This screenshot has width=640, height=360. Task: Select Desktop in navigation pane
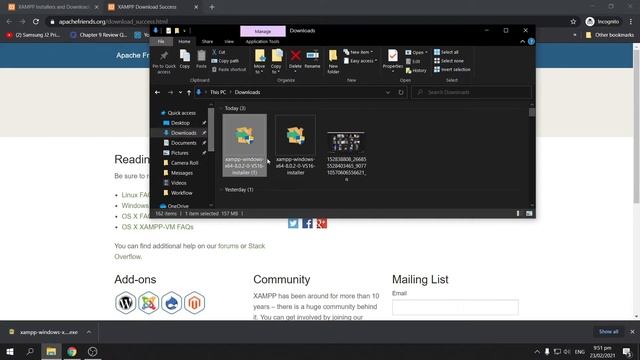(180, 123)
